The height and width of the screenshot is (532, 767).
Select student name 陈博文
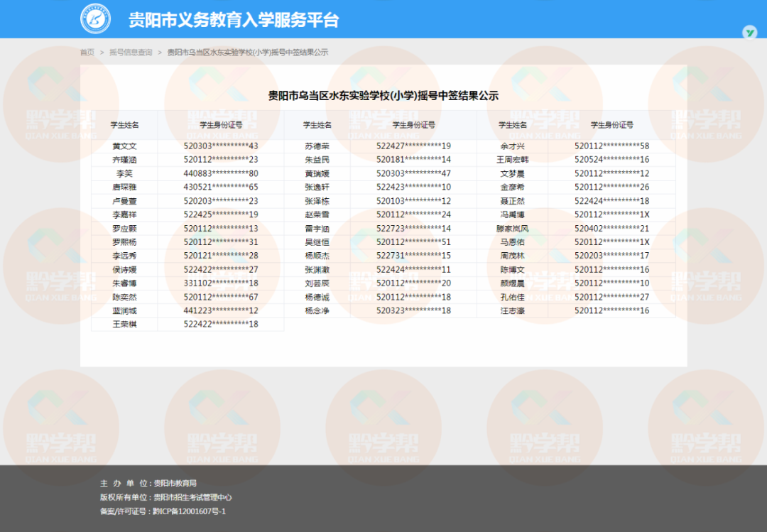pyautogui.click(x=512, y=270)
